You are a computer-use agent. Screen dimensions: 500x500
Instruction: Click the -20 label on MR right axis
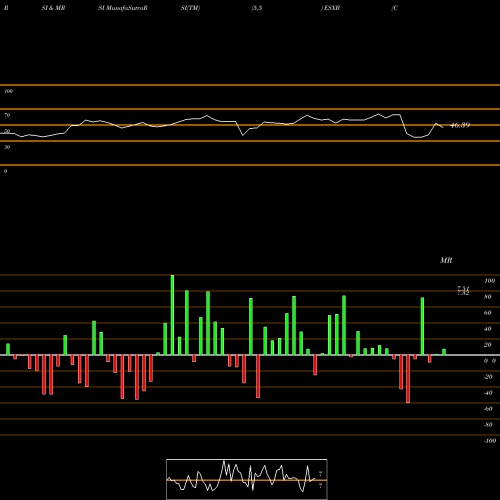click(x=488, y=377)
